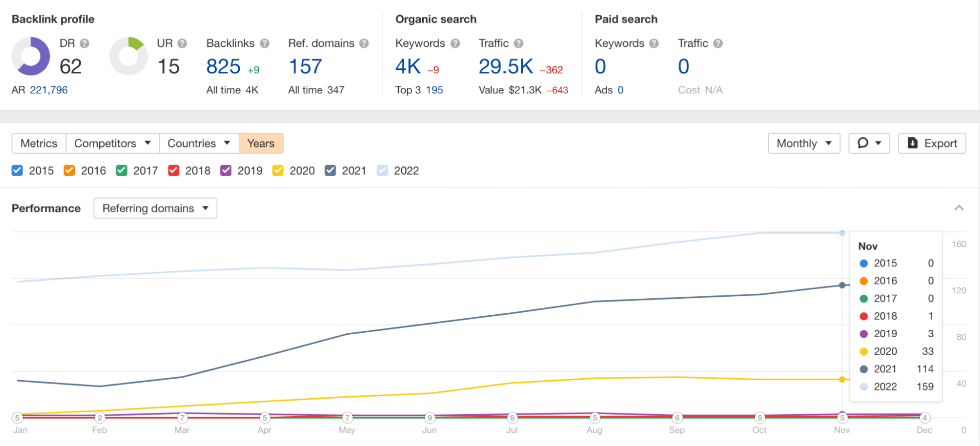980x446 pixels.
Task: Click the help icon next to DR
Action: (x=85, y=43)
